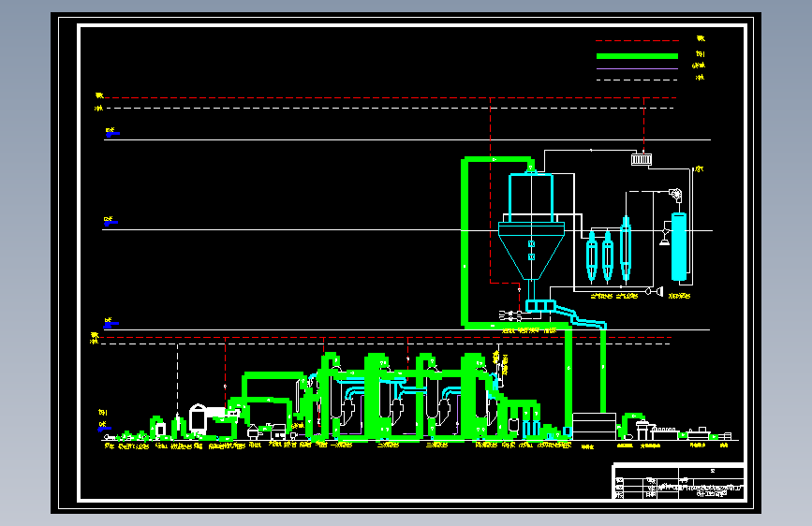Image resolution: width=812 pixels, height=526 pixels.
Task: Select the thin purple line legend sample
Action: click(x=637, y=68)
